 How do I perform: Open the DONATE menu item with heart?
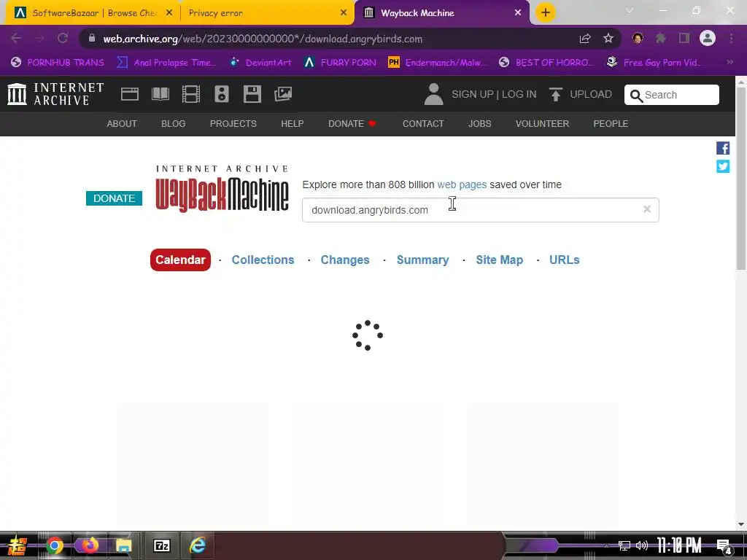pyautogui.click(x=352, y=124)
